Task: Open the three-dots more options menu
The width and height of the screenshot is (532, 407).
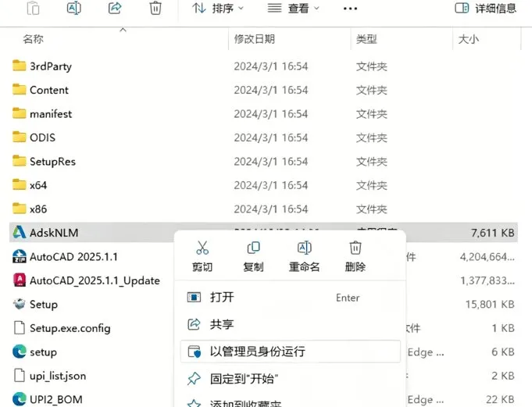Action: pos(350,9)
